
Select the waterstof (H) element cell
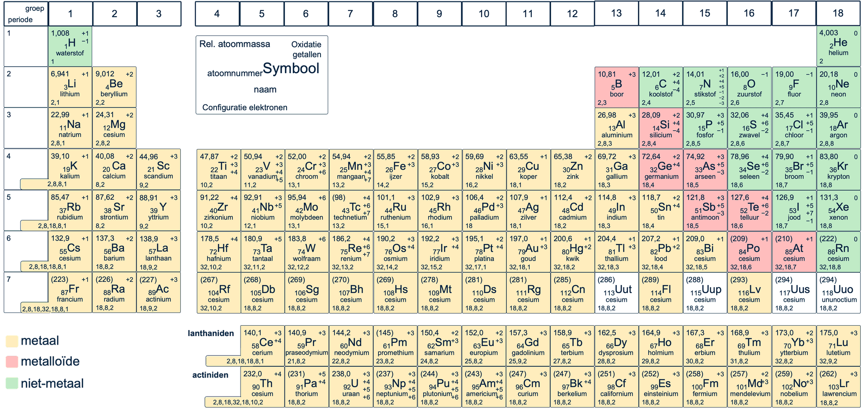coord(70,46)
